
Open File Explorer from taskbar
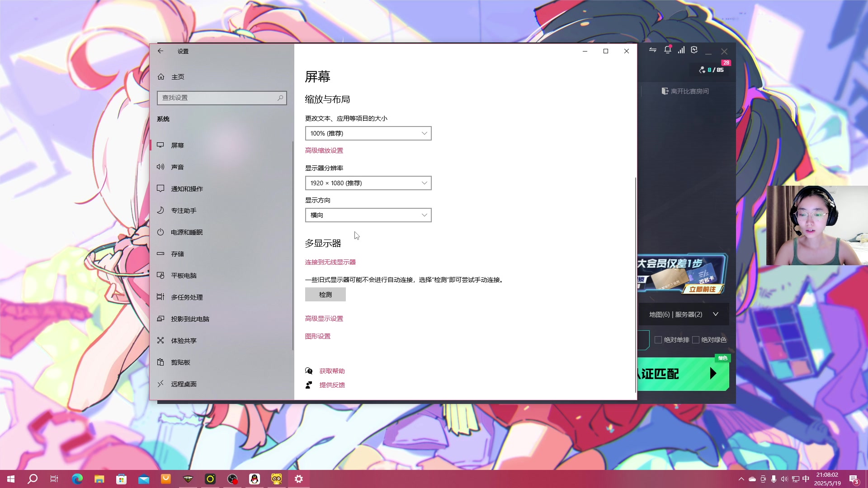coord(99,479)
